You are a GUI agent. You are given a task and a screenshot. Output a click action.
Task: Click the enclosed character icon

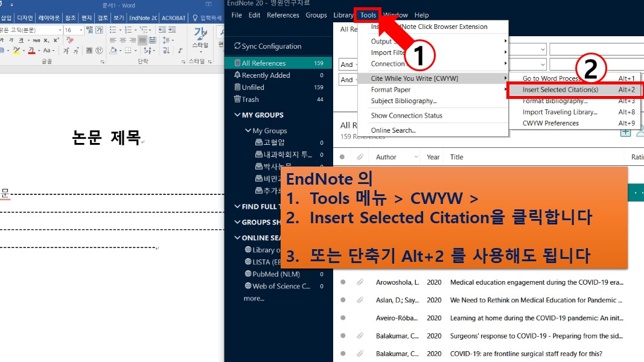99,51
